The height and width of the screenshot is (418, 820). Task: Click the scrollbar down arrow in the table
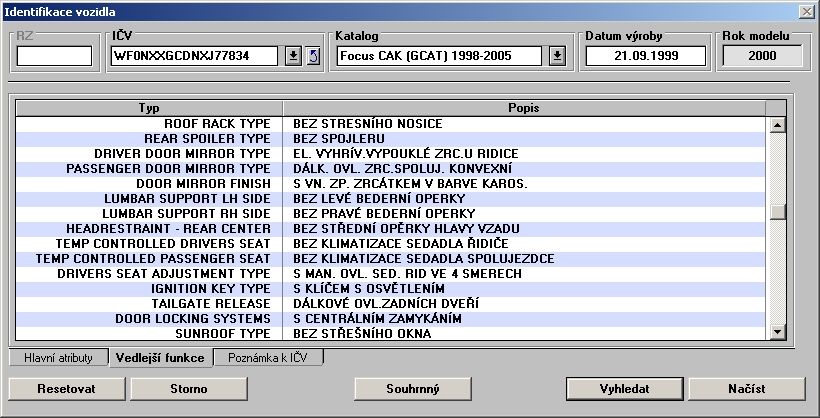(775, 332)
